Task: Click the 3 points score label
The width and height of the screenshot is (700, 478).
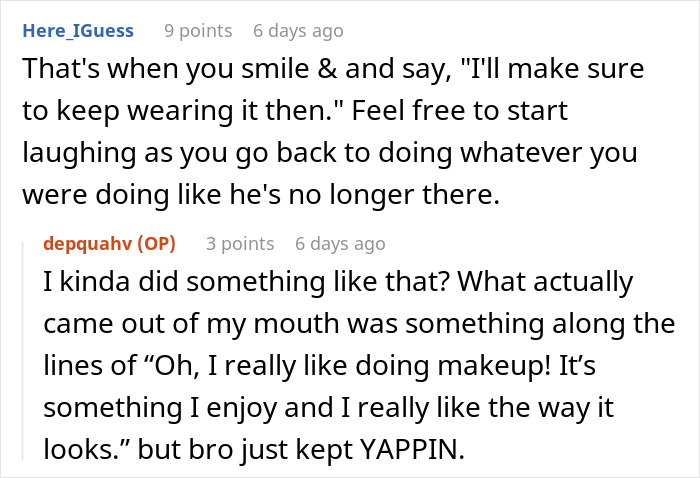Action: coord(239,243)
